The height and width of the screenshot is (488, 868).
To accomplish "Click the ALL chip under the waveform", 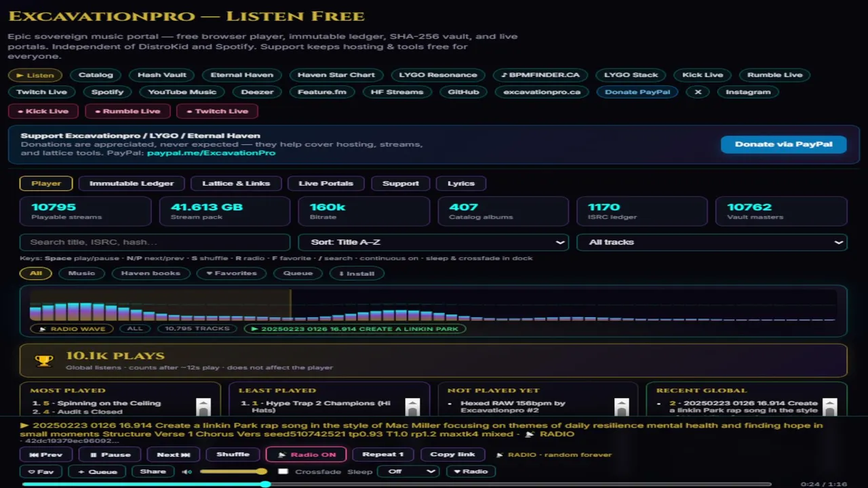I will coord(135,329).
